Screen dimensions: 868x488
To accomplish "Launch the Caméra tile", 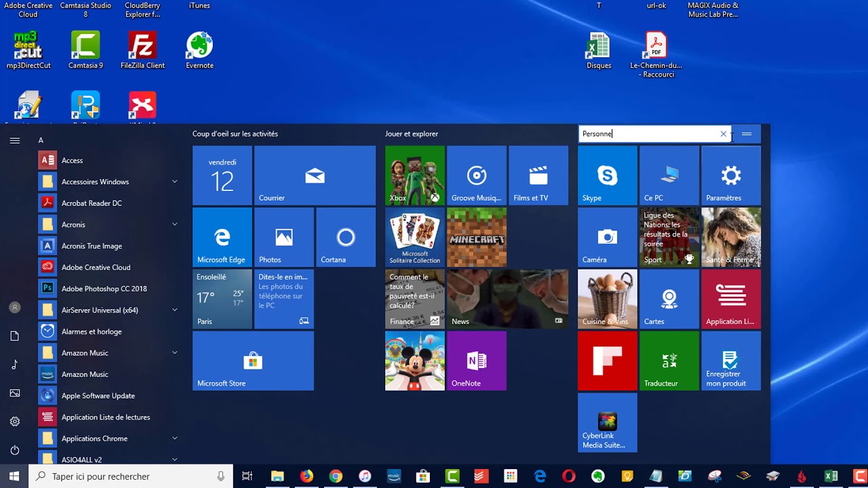I will [607, 237].
